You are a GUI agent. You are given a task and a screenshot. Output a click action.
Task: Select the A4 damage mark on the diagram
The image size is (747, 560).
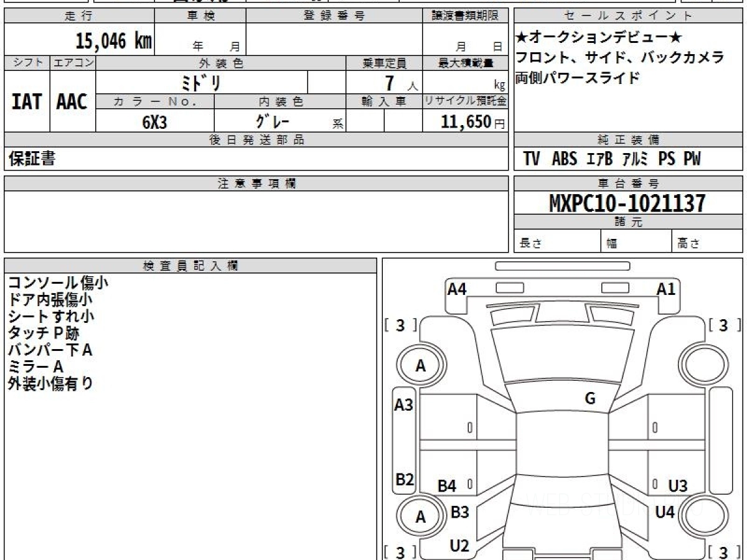tap(457, 289)
